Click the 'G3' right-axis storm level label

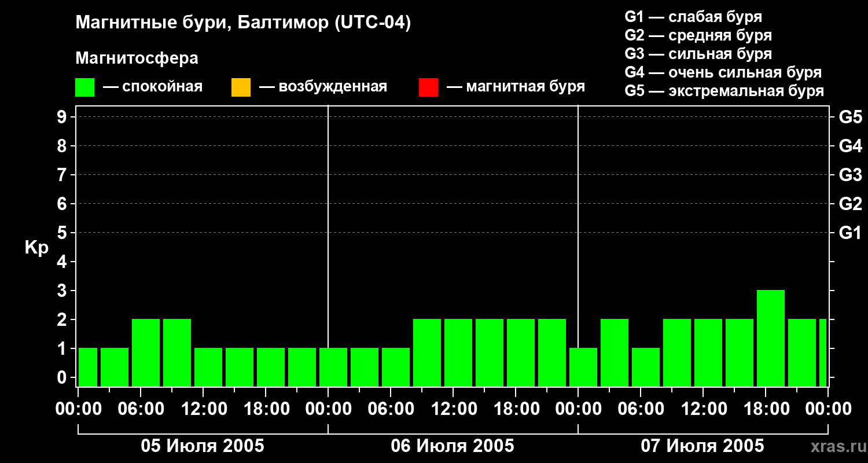[850, 175]
